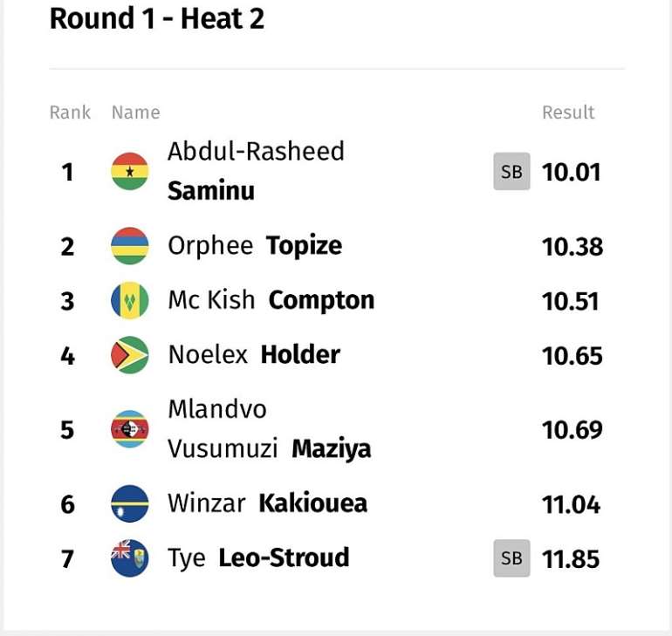Click the Guyana flag beside Noelex Holder
Viewport: 672px width, 636px height.
tap(129, 355)
